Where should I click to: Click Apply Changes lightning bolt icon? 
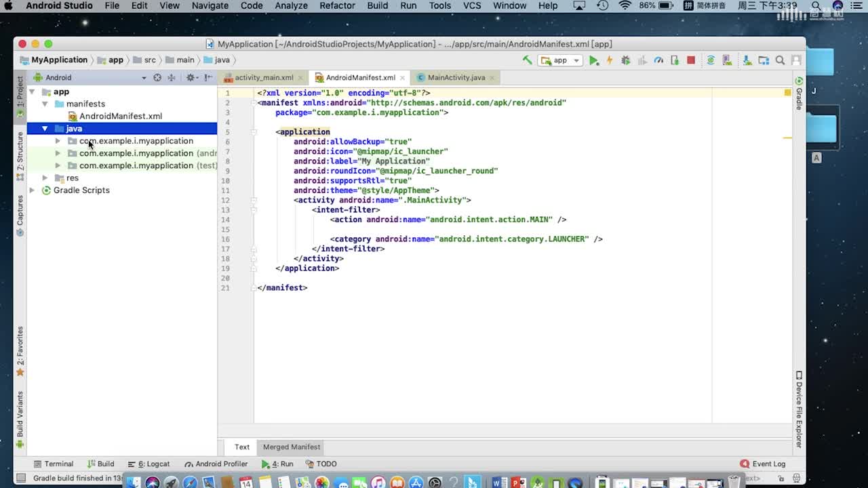[x=609, y=60]
